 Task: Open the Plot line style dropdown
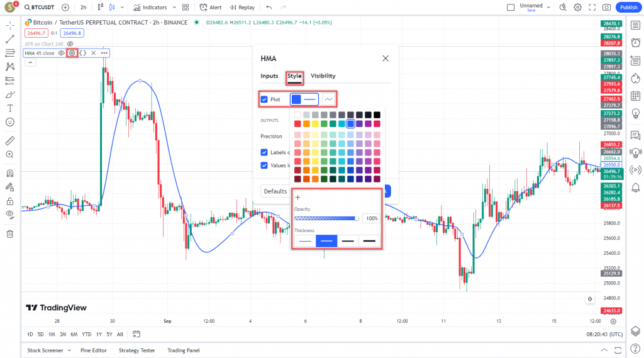328,99
